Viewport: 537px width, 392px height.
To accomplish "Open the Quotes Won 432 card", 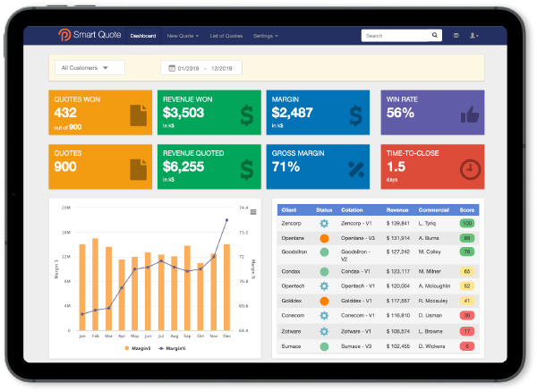I will point(100,112).
